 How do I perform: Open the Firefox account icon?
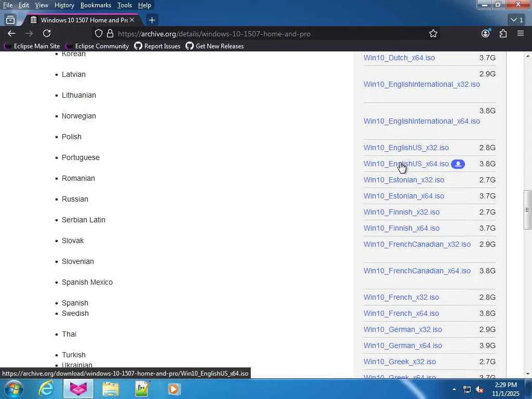click(x=486, y=33)
